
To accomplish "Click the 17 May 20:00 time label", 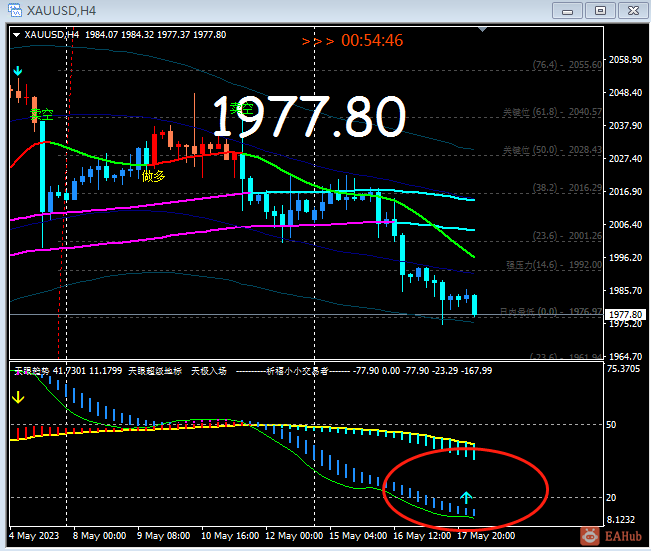I will 486,536.
